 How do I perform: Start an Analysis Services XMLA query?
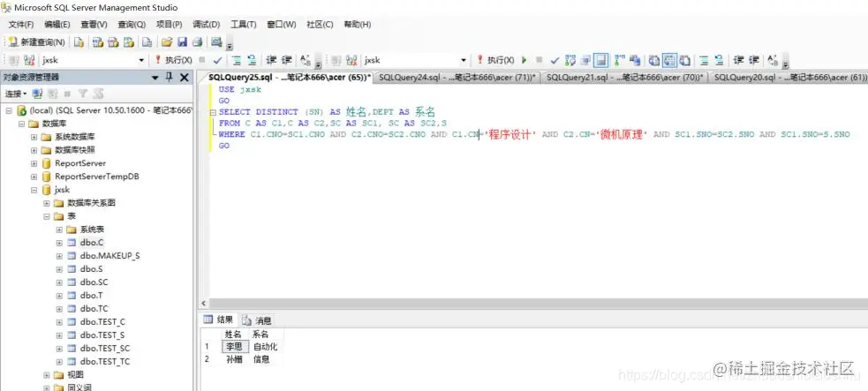(x=129, y=42)
